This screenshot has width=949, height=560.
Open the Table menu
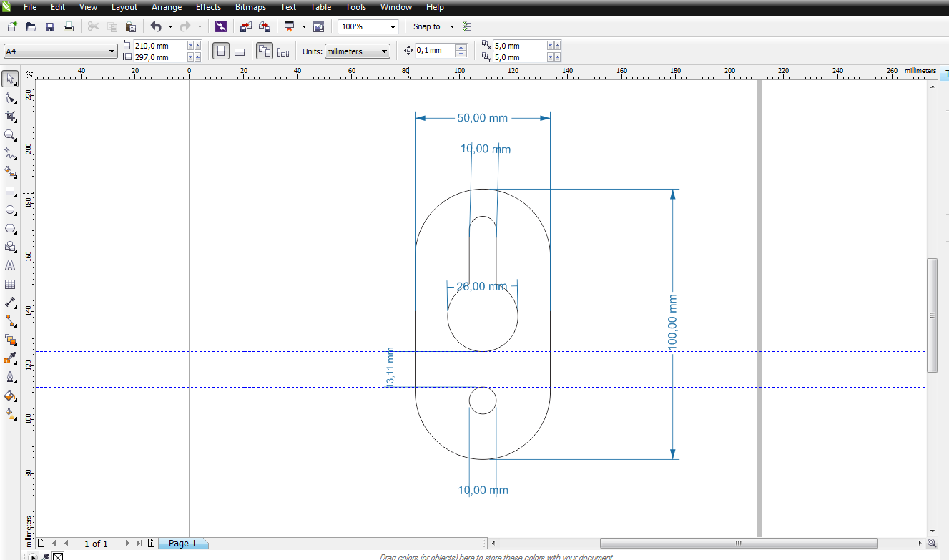click(320, 7)
